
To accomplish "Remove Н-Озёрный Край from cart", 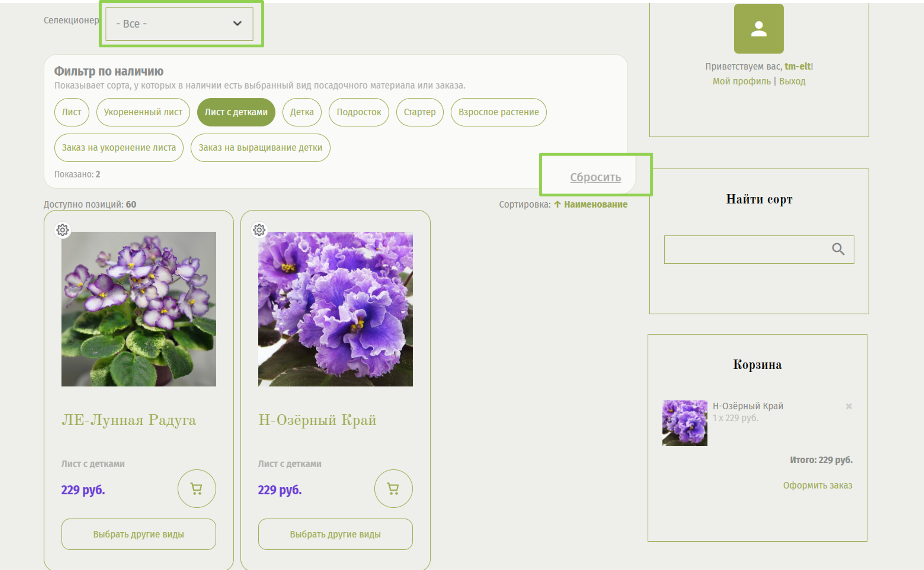I will 848,406.
